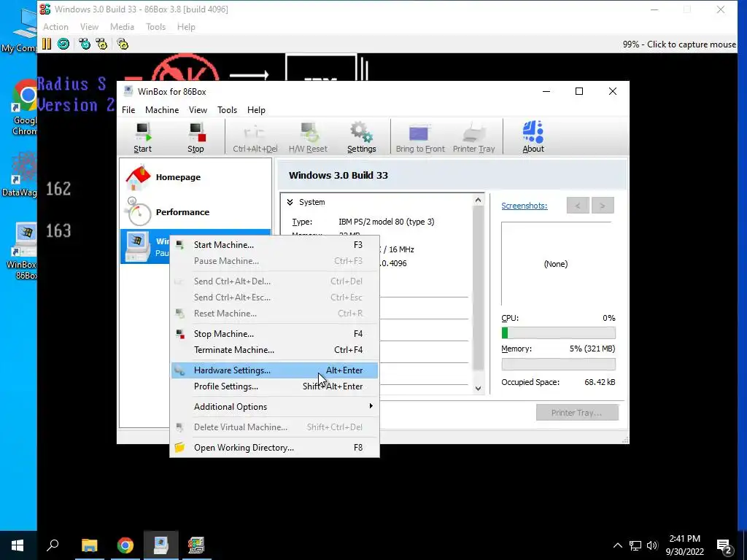
Task: Open File Explorer from the taskbar
Action: [89, 545]
